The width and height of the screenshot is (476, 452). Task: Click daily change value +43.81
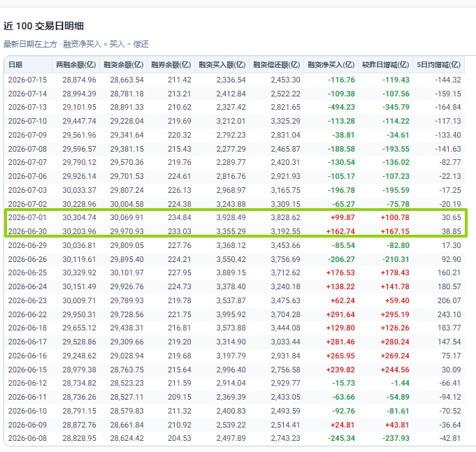(x=397, y=425)
